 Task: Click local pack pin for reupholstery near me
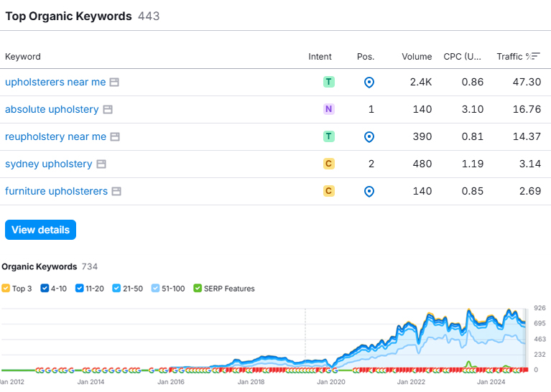tap(369, 137)
